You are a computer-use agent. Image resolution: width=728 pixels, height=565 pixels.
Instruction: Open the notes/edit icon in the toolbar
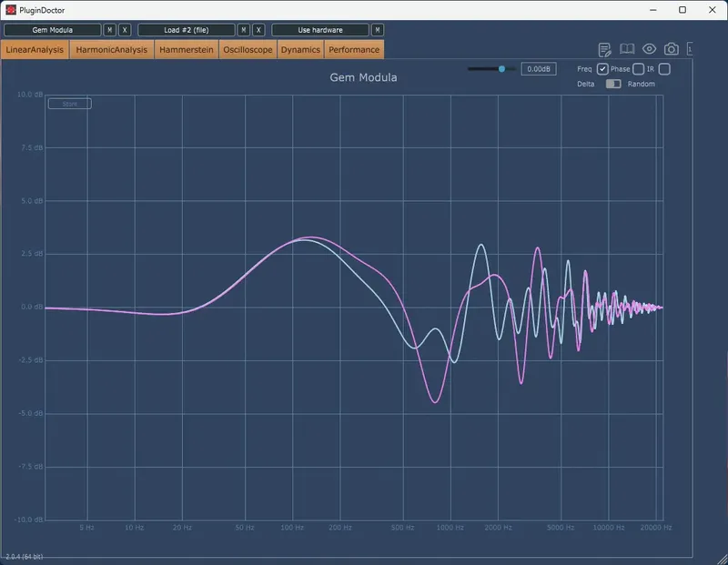(603, 49)
